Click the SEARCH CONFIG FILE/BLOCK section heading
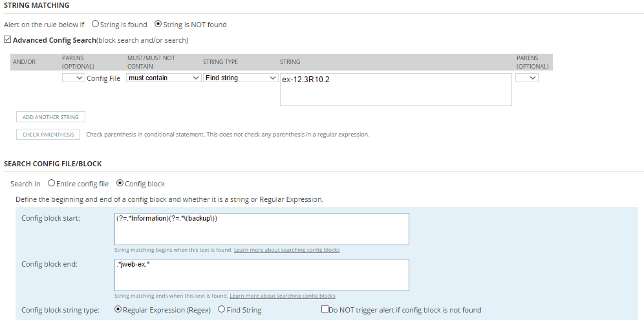Image resolution: width=644 pixels, height=330 pixels. point(52,164)
